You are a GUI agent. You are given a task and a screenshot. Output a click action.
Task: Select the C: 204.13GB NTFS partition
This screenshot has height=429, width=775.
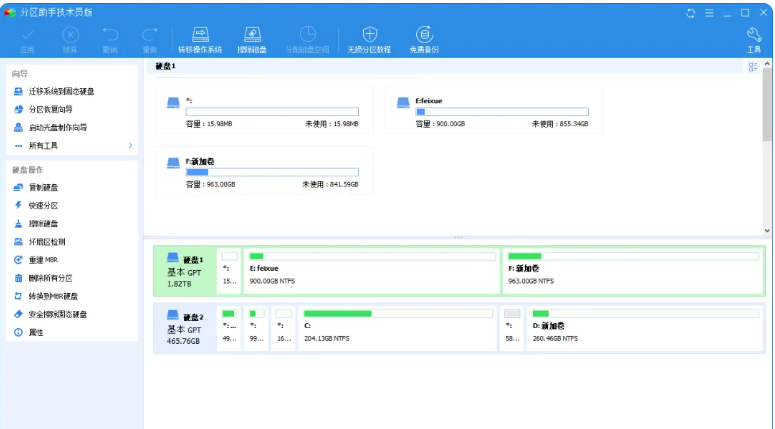pos(397,328)
